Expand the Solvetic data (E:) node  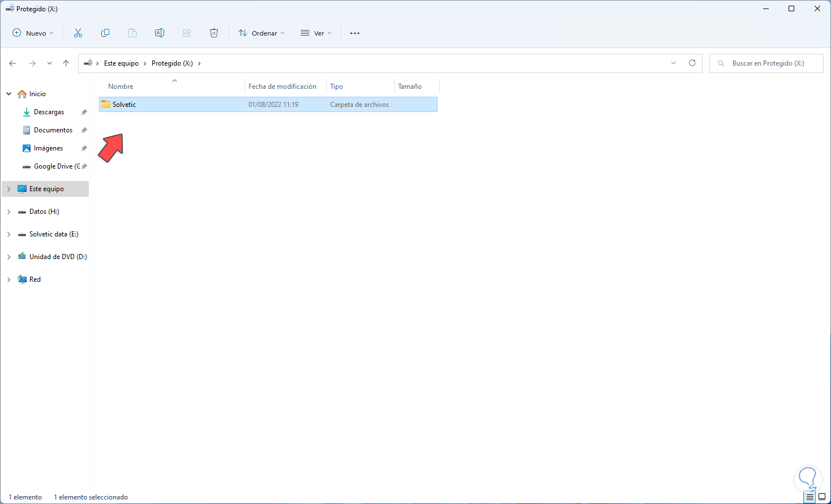tap(9, 234)
